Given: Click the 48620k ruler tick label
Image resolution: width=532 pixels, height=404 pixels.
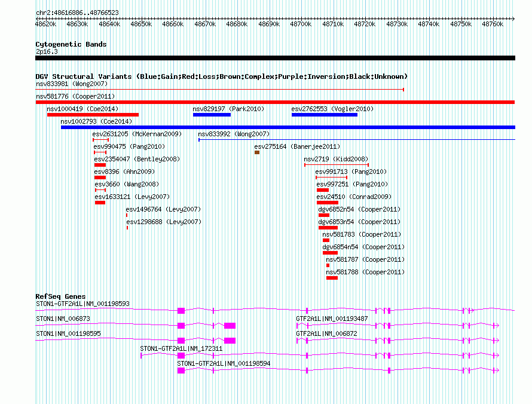Looking at the screenshot, I should (x=45, y=24).
